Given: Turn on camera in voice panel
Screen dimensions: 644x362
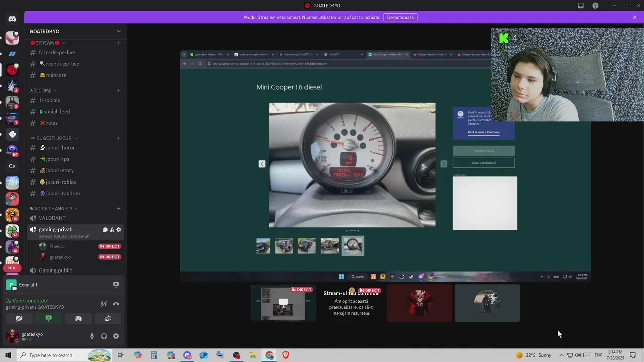Looking at the screenshot, I should click(19, 318).
